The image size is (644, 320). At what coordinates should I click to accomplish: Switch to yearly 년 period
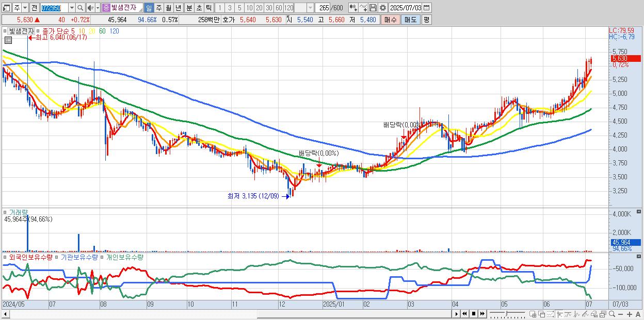point(179,8)
